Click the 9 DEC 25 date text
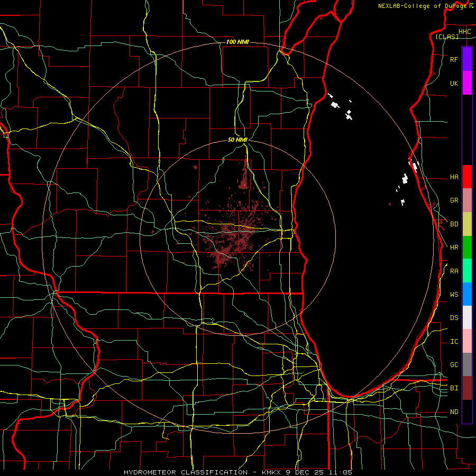 pyautogui.click(x=304, y=472)
